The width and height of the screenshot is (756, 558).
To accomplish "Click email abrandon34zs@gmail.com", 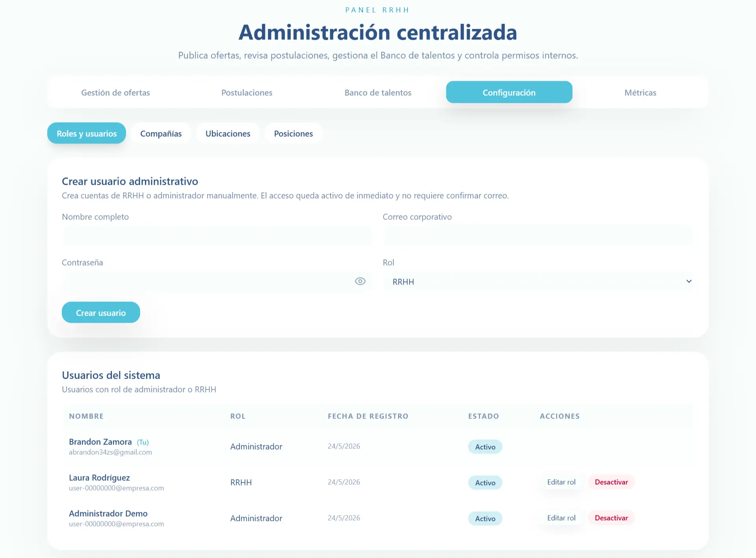I will point(110,452).
